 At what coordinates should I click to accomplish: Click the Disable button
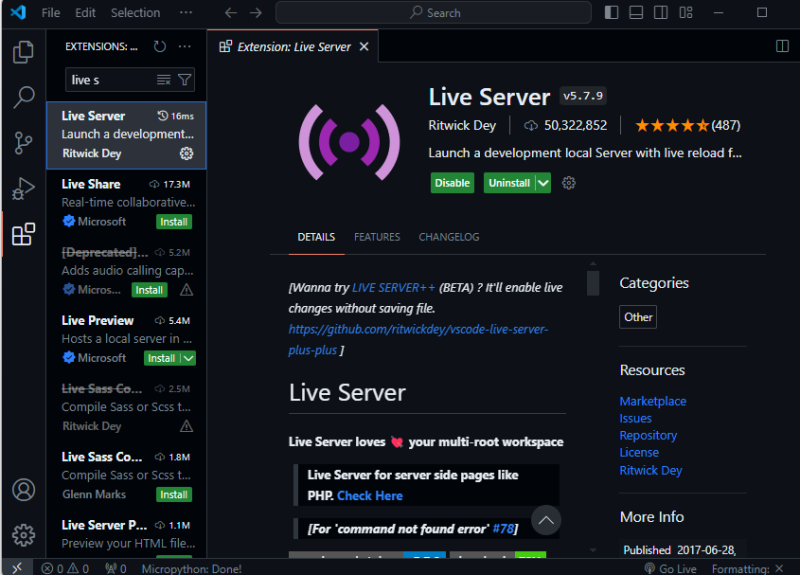point(453,183)
